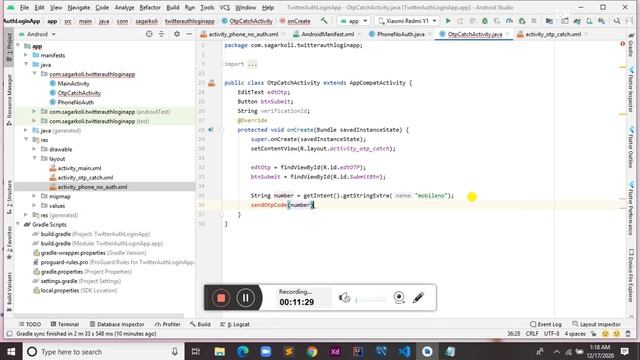Run the app with the green play icon
The height and width of the screenshot is (360, 640).
coord(448,21)
